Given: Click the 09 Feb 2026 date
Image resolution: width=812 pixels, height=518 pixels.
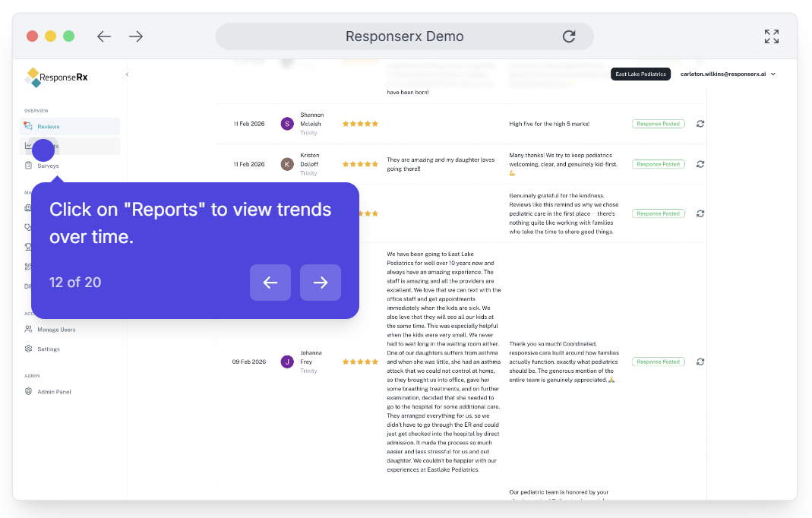Looking at the screenshot, I should click(249, 362).
